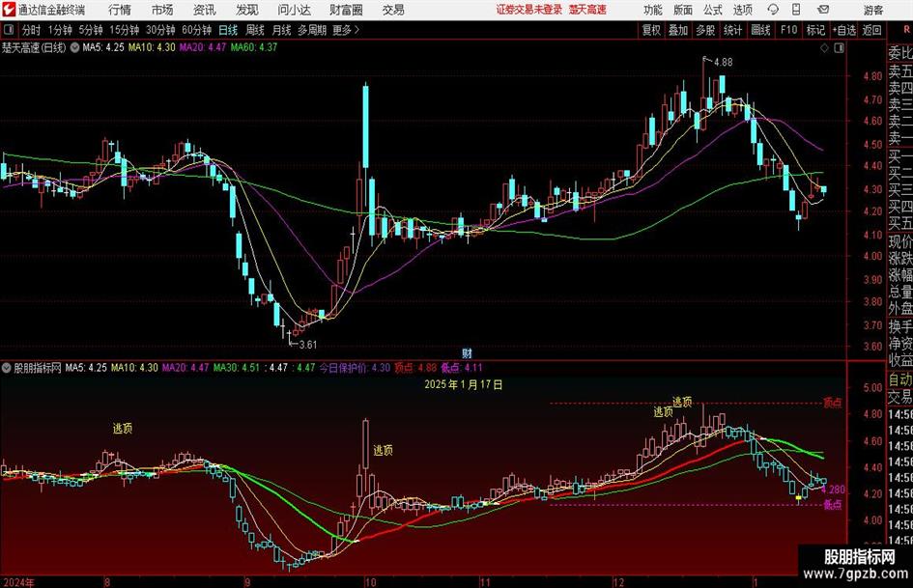Toggle the side panel icon at chart top-right

(x=839, y=48)
